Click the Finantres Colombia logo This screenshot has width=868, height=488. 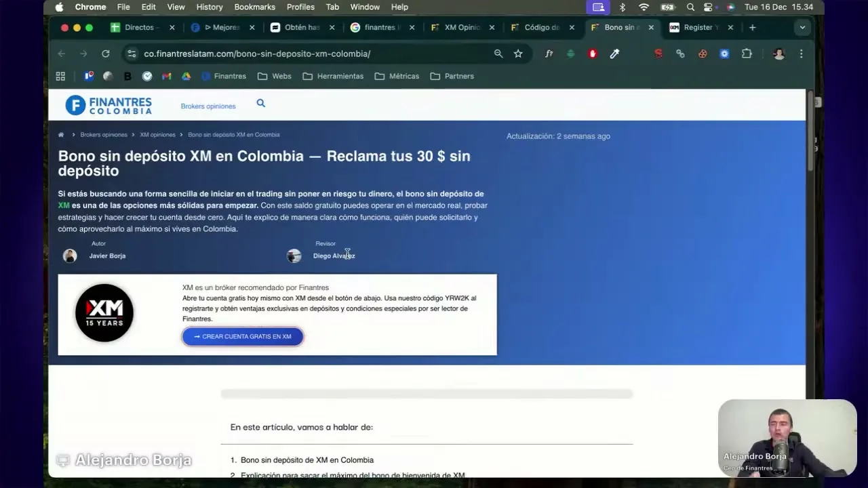[x=108, y=105]
